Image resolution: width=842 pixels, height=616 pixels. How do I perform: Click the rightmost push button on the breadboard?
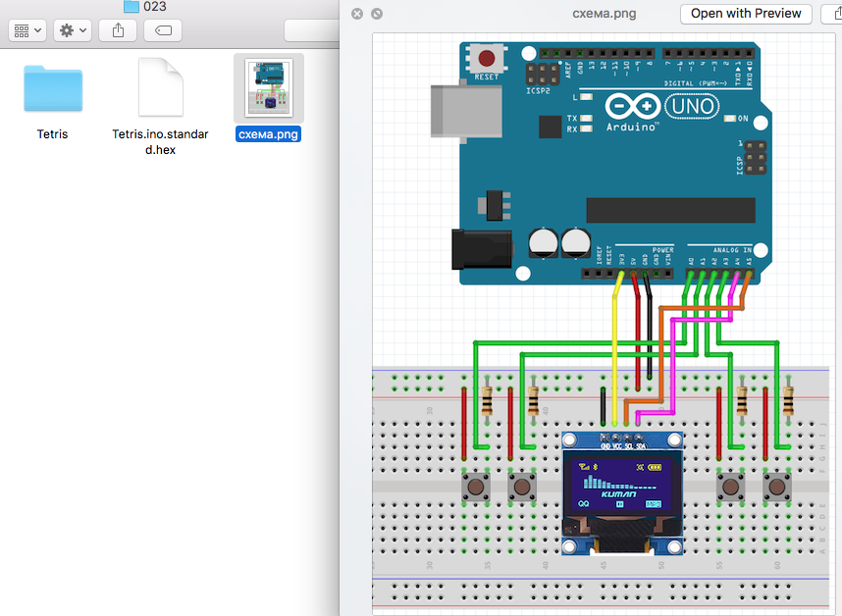click(x=777, y=486)
